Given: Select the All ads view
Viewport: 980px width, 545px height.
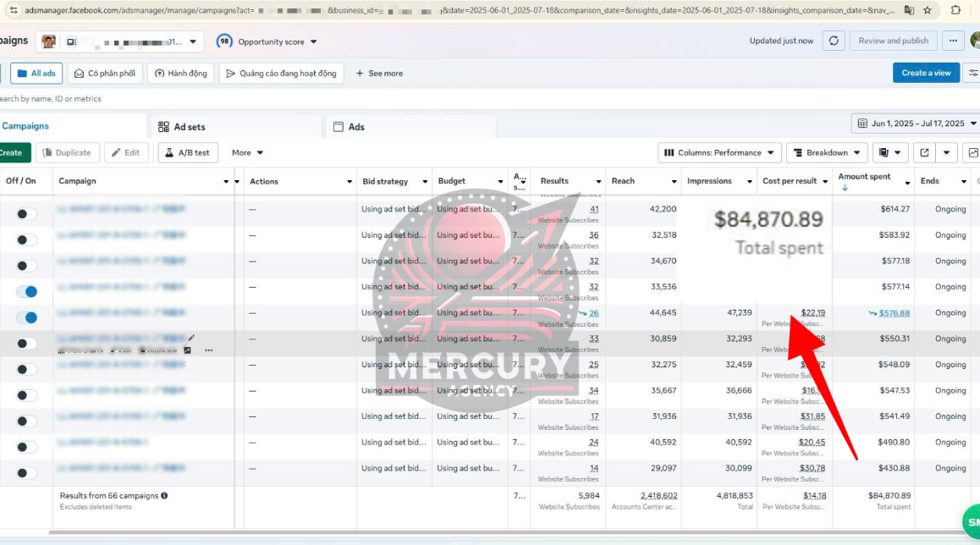Looking at the screenshot, I should coord(36,73).
